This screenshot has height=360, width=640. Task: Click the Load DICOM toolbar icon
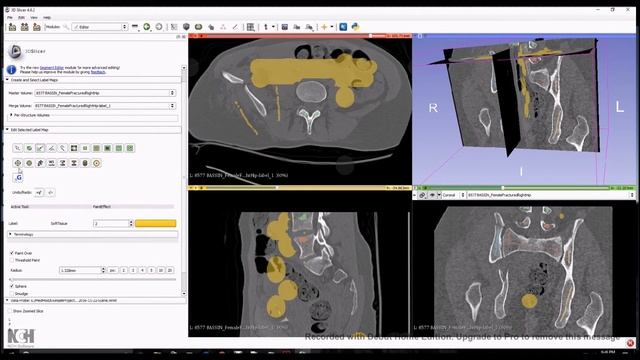click(x=24, y=27)
